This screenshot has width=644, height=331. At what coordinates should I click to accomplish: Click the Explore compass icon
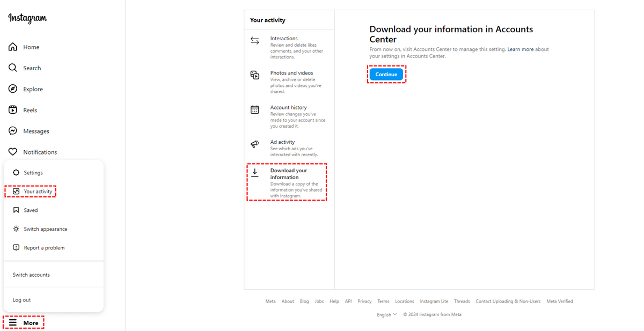click(13, 89)
